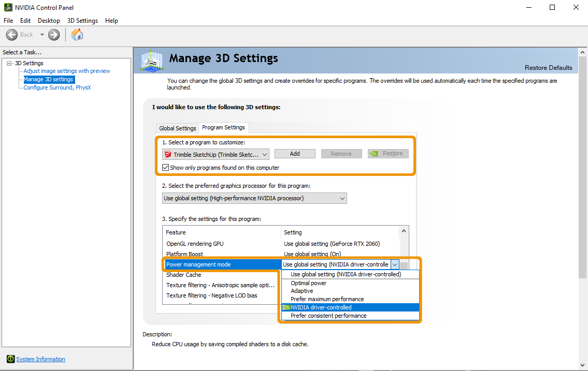Image resolution: width=588 pixels, height=371 pixels.
Task: Click Restore Defaults
Action: click(548, 68)
